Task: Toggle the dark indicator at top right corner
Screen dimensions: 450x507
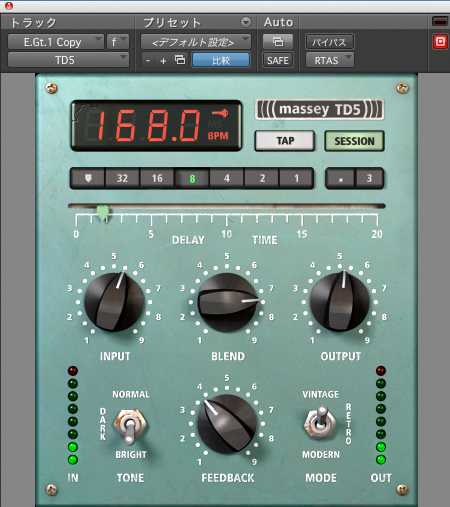Action: (440, 21)
